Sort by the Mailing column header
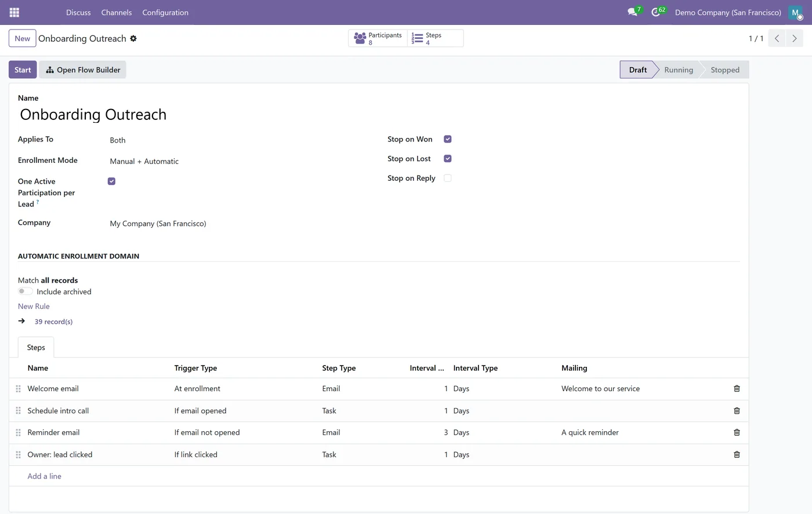The height and width of the screenshot is (514, 812). (x=574, y=368)
